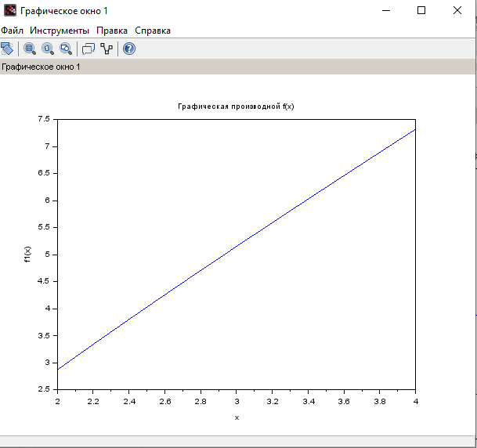
Task: Click the x-axis tick label 3.6
Action: click(344, 402)
